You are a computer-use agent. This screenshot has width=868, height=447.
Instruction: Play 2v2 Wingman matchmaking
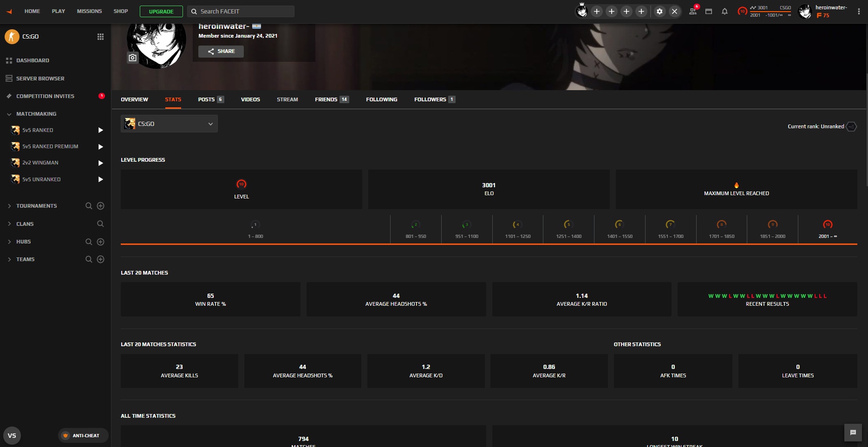click(100, 163)
